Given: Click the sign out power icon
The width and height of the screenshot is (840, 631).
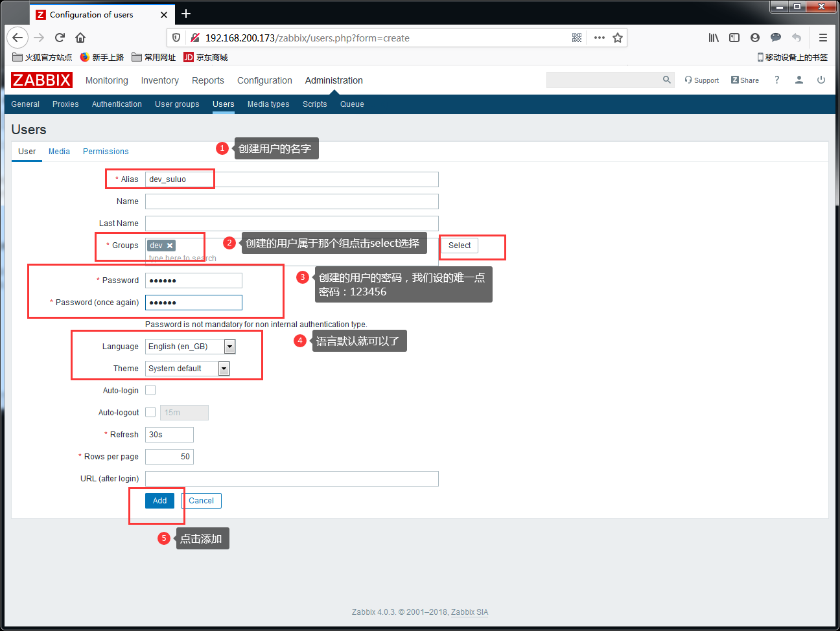Looking at the screenshot, I should click(x=821, y=80).
